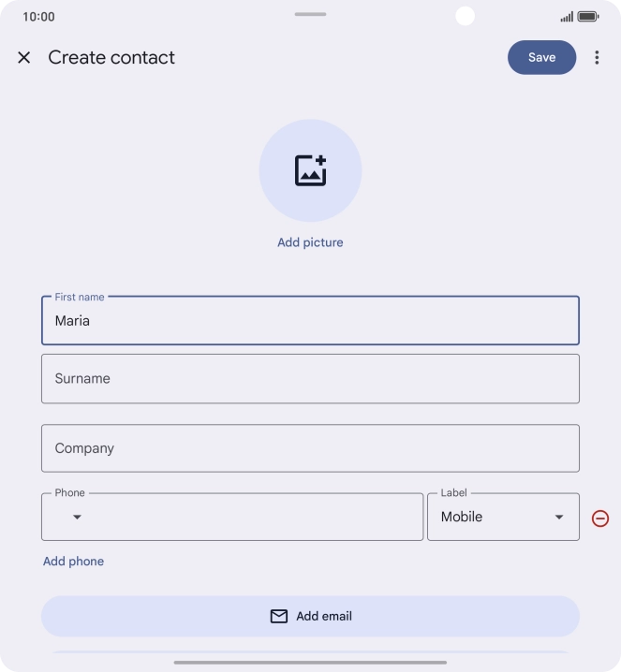Select the Company input field
This screenshot has width=621, height=672.
coord(310,448)
